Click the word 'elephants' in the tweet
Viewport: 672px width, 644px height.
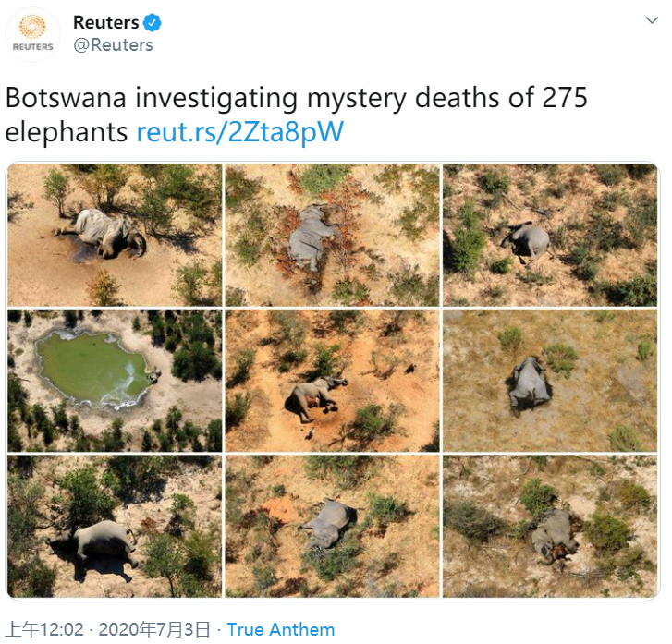tap(67, 131)
